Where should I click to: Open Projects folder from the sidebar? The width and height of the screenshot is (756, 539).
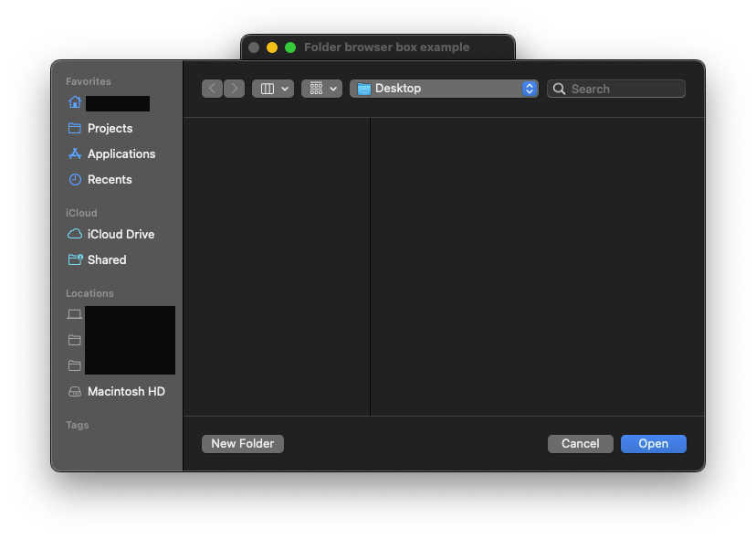110,129
